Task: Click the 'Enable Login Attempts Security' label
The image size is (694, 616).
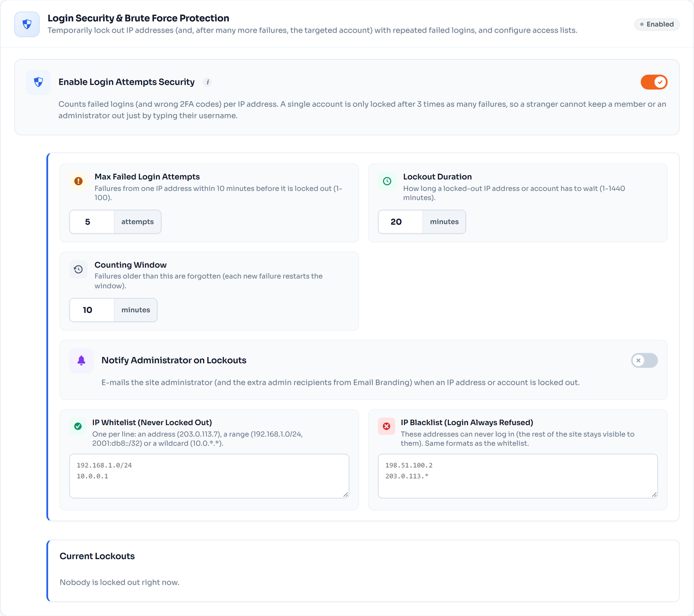Action: [127, 82]
